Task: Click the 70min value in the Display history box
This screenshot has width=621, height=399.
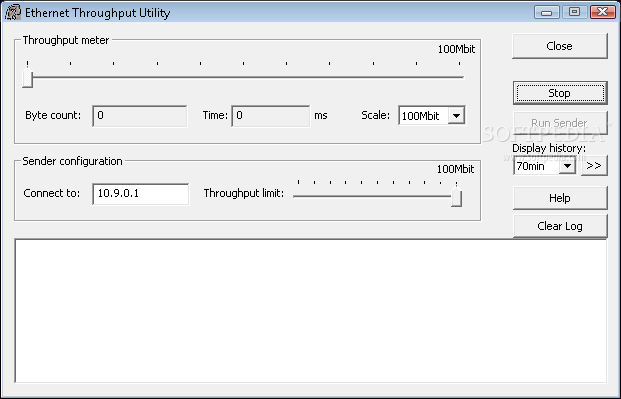Action: [531, 166]
